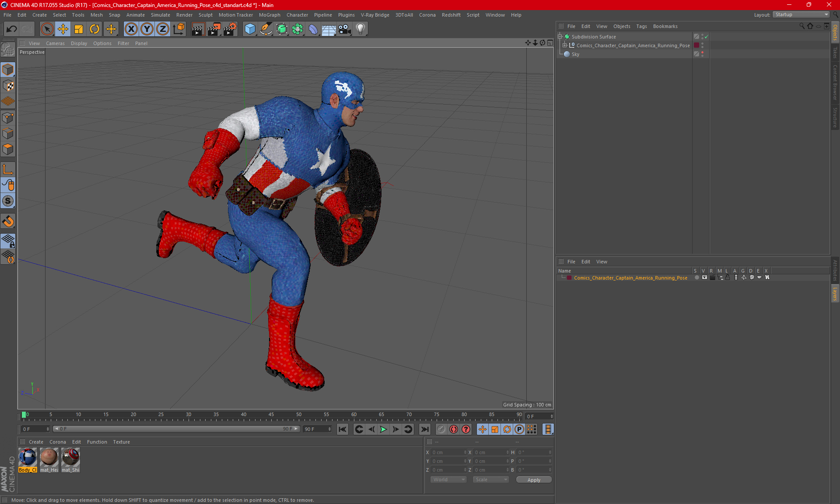Expand Comics_Character_Captain_America_Running_Pose object node
This screenshot has width=840, height=504.
(x=564, y=45)
